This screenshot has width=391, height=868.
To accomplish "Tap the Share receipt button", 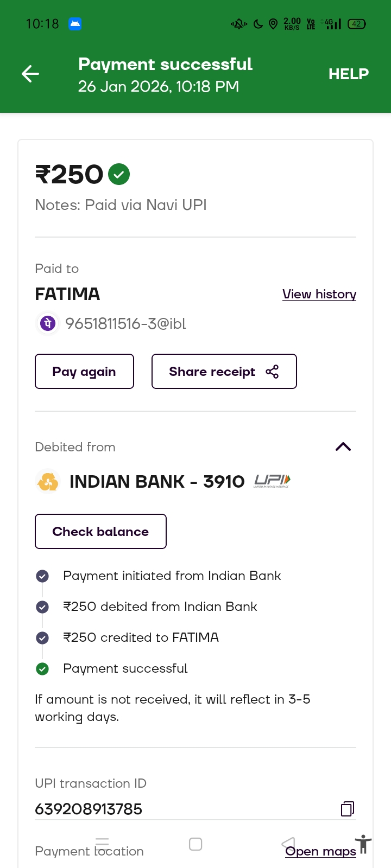I will point(224,372).
